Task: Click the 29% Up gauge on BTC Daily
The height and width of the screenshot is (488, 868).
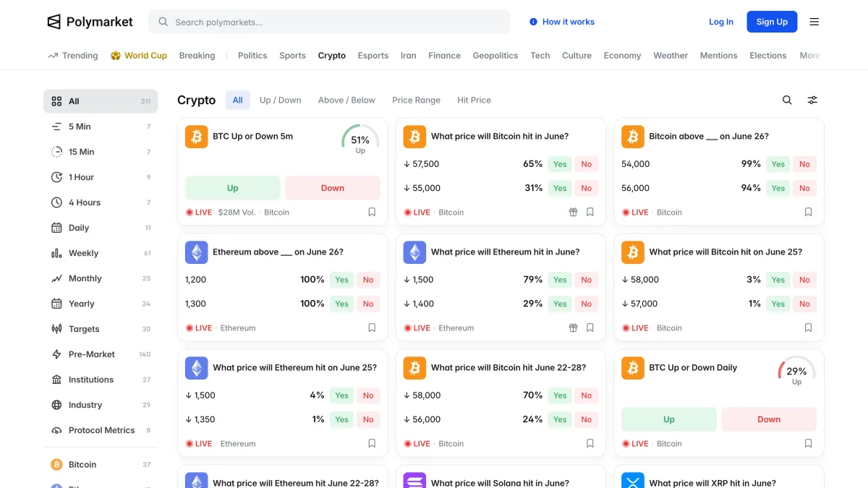Action: pyautogui.click(x=796, y=372)
